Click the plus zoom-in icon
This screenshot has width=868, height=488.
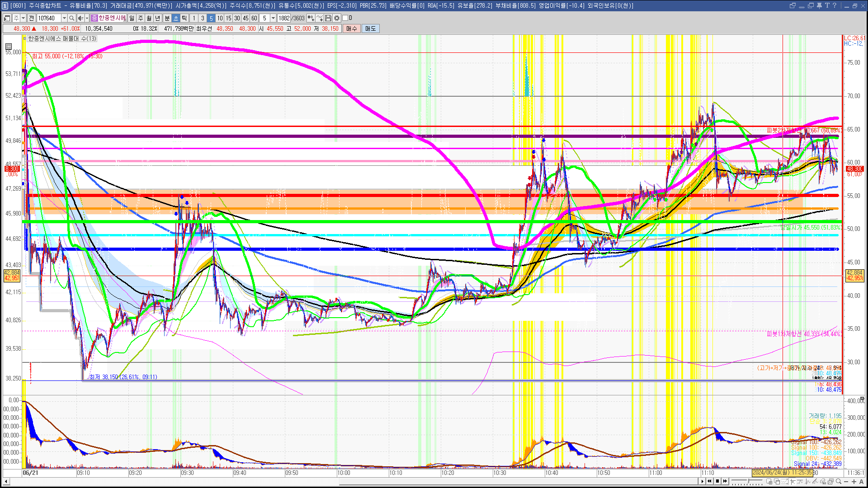pos(854,481)
